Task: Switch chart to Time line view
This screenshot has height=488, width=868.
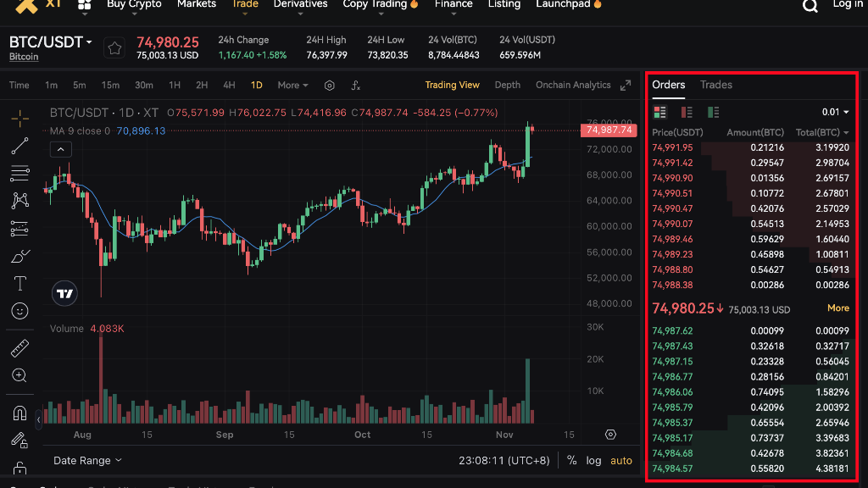Action: [x=19, y=86]
